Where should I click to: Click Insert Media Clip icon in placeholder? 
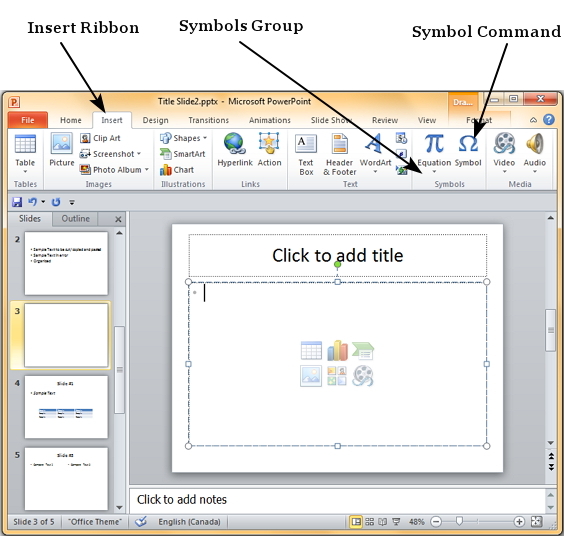point(362,376)
